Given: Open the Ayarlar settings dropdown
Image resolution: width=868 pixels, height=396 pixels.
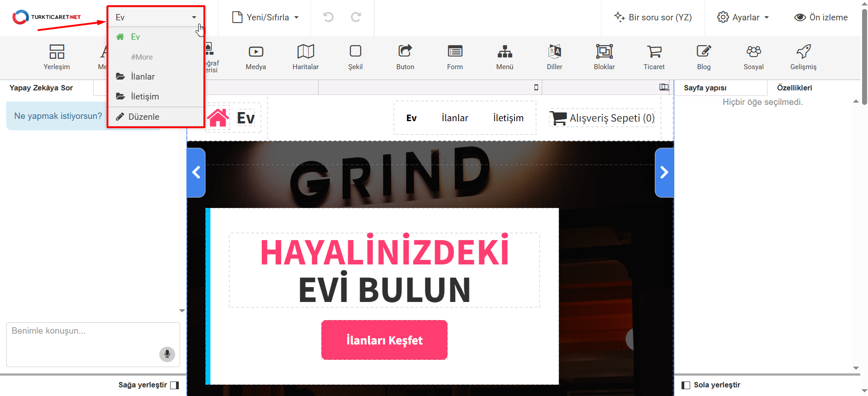Looking at the screenshot, I should pyautogui.click(x=743, y=17).
